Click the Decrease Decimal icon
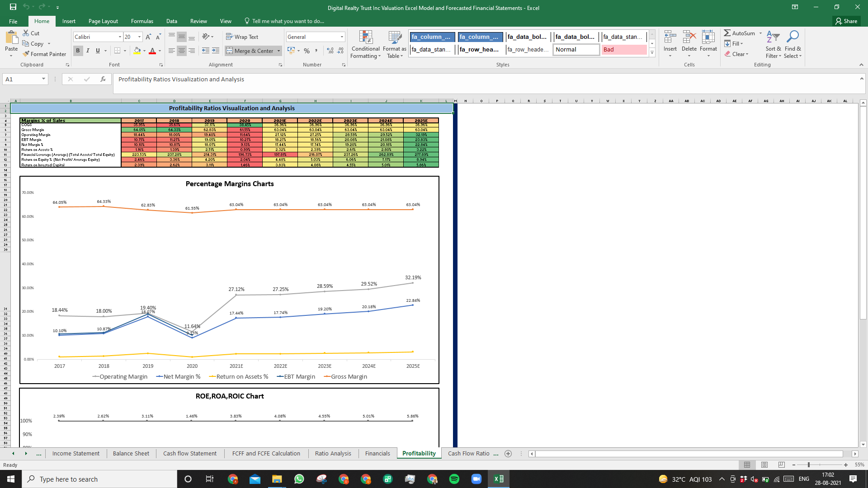Viewport: 868px width, 488px height. point(340,51)
